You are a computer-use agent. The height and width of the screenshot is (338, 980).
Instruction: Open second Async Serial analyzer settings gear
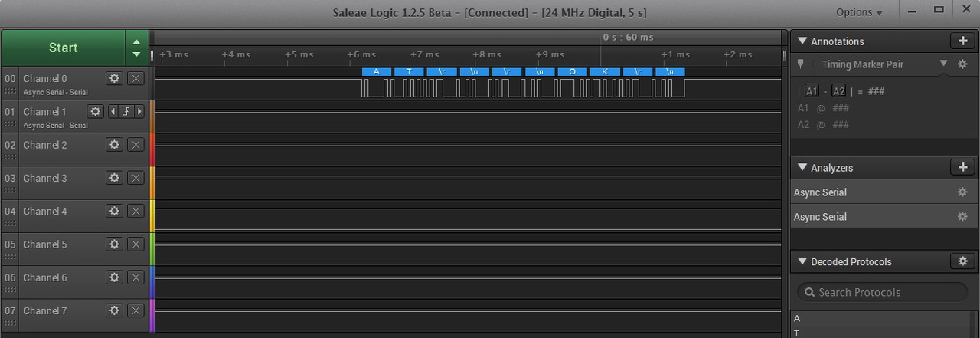[962, 217]
